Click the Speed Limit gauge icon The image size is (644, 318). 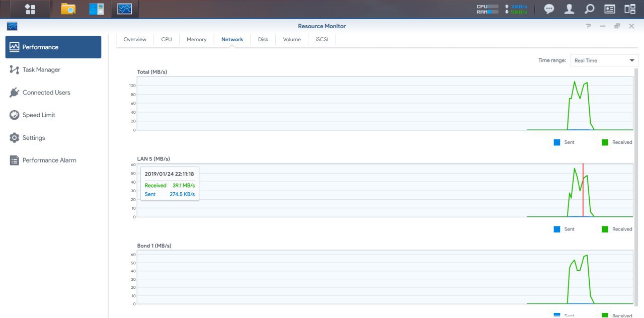click(14, 115)
